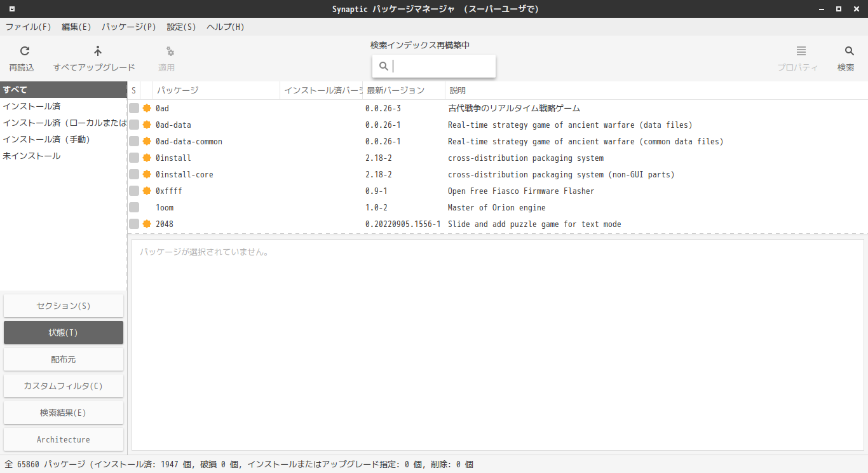Click the description "Open Free Fiasco Firmware Flasher"
Image resolution: width=868 pixels, height=473 pixels.
click(521, 191)
